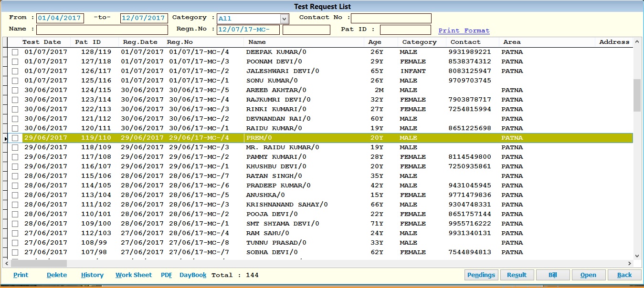The height and width of the screenshot is (288, 644).
Task: Collapse the Category list via its arrow
Action: pyautogui.click(x=284, y=18)
